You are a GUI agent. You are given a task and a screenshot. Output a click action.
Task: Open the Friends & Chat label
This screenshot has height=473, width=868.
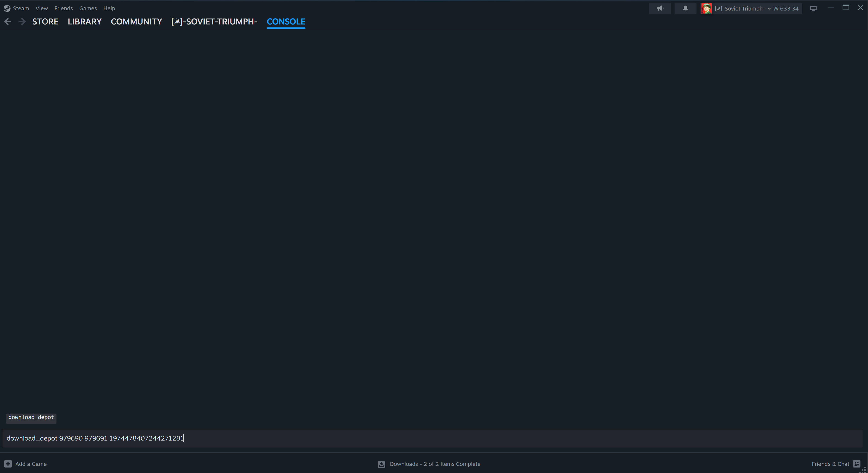(x=830, y=464)
